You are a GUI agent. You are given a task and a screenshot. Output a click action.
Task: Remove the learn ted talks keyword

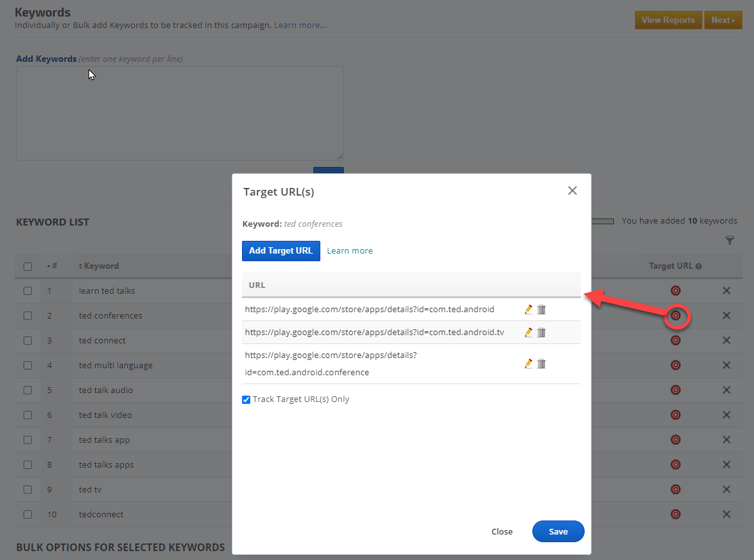click(726, 291)
